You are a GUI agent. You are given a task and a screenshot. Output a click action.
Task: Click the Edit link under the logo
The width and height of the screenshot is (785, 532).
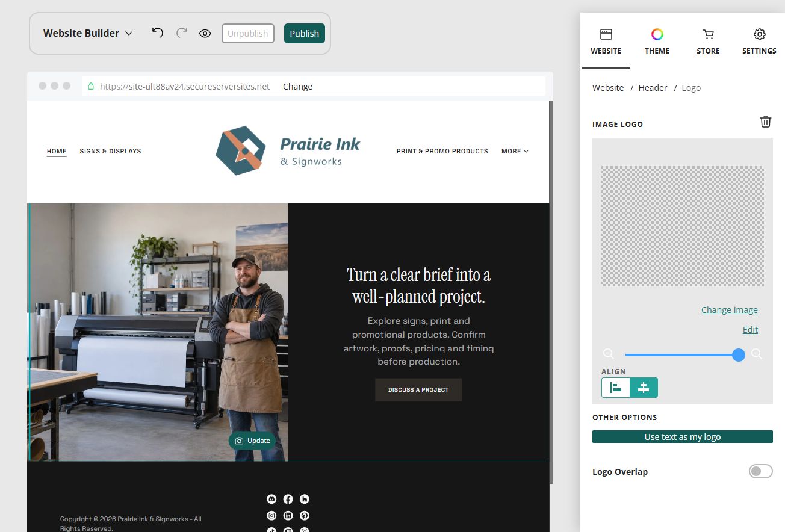pos(750,330)
